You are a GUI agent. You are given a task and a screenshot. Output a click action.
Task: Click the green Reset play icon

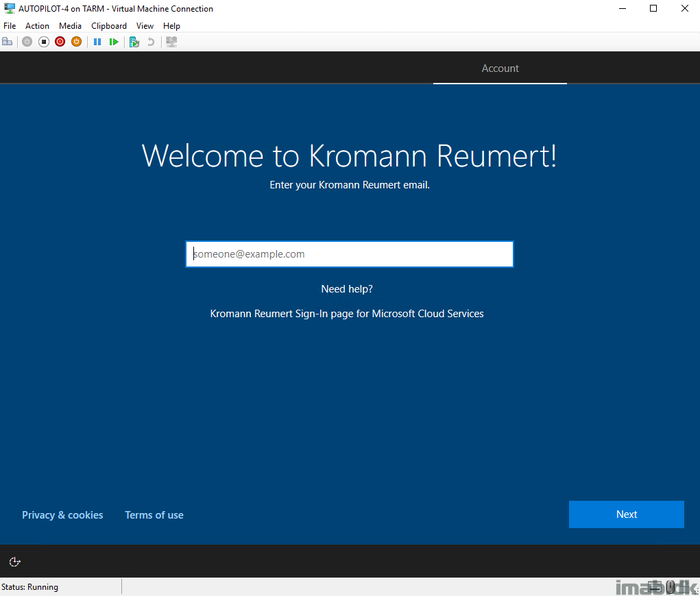click(114, 42)
